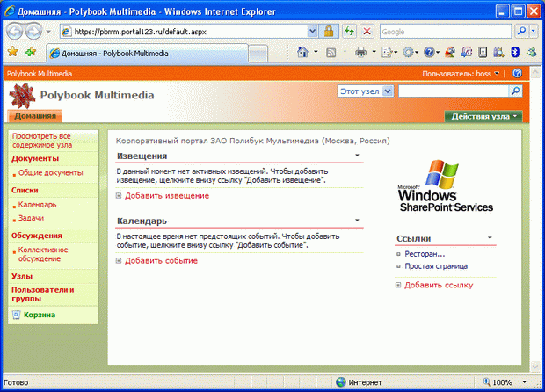Click the address bar URL field

point(184,32)
